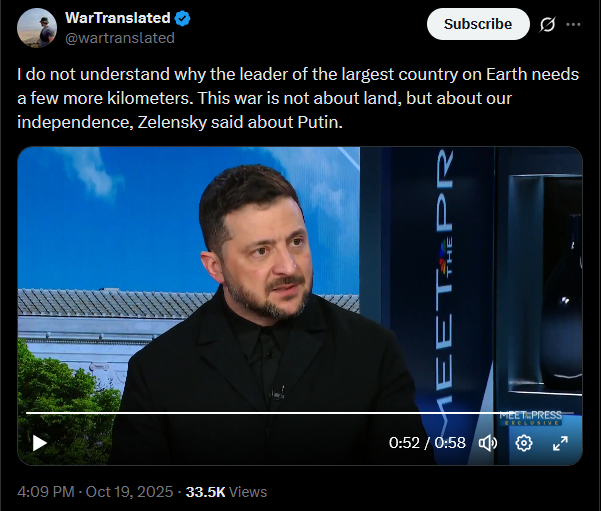601x511 pixels.
Task: Click the Meet the Press Exclusive watermark
Action: point(531,418)
